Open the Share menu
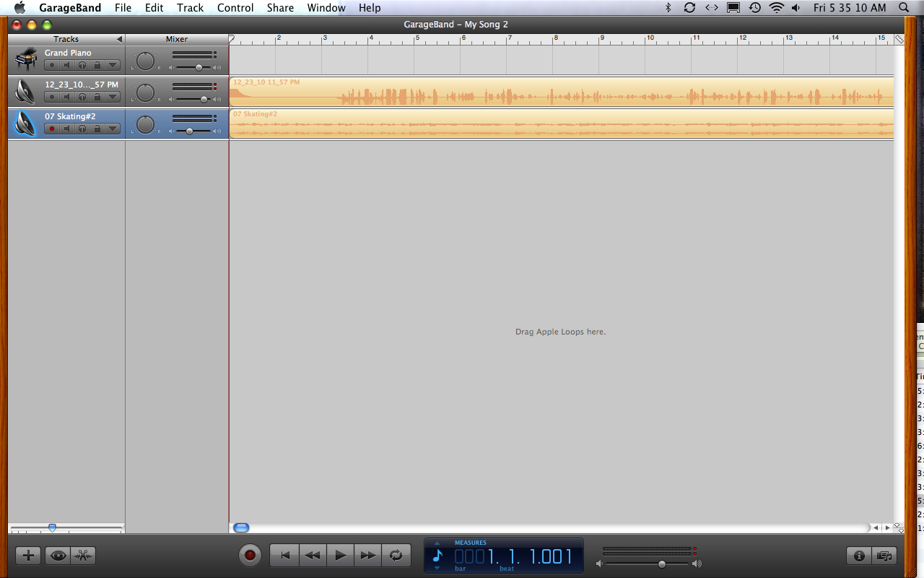The height and width of the screenshot is (578, 924). 280,8
